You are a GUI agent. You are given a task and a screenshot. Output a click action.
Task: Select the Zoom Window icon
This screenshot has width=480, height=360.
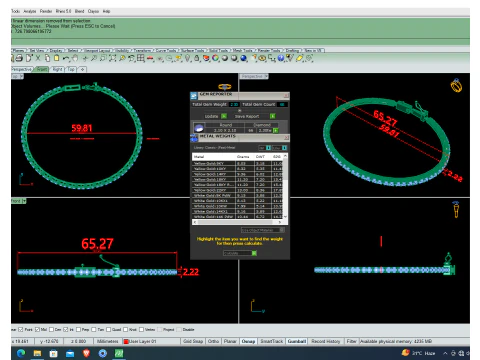[103, 58]
